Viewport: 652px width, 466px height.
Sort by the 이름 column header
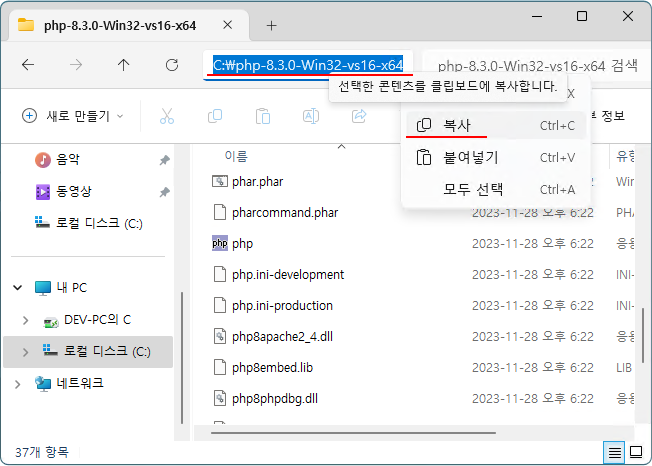coord(236,156)
